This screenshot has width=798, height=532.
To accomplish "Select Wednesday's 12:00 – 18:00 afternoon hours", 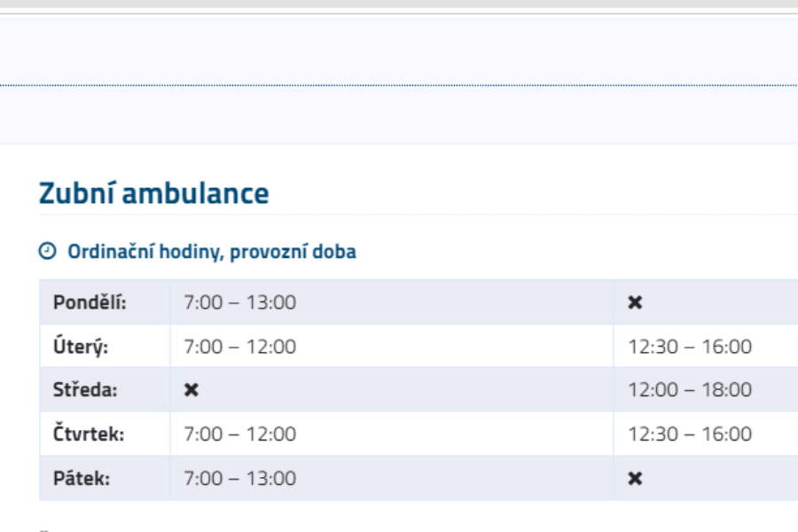I will pos(689,391).
